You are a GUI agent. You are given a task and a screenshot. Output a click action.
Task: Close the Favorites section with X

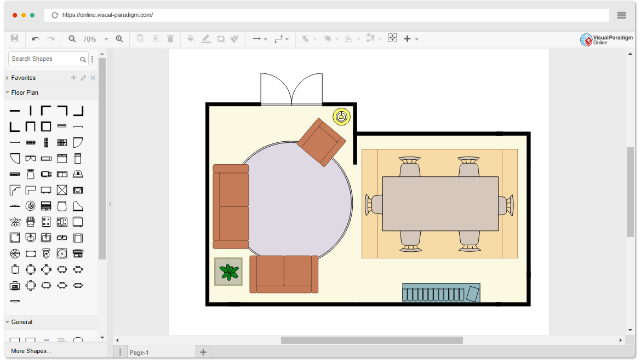93,78
